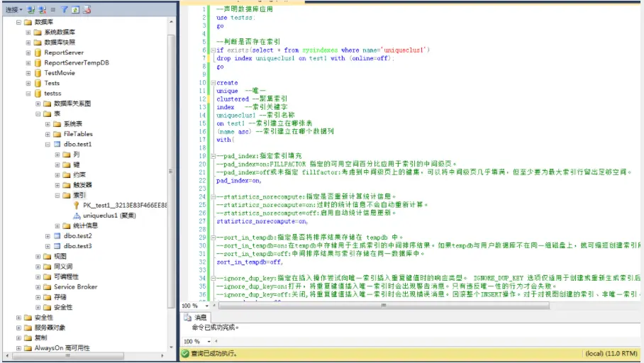This screenshot has width=644, height=363.
Task: Expand the dbo.test2 table node
Action: (48, 236)
